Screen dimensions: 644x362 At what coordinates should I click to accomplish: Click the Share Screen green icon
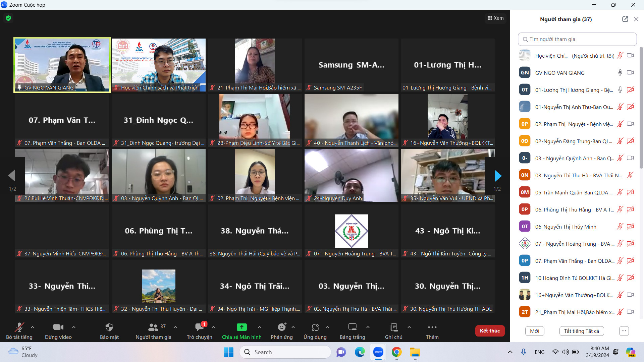241,327
